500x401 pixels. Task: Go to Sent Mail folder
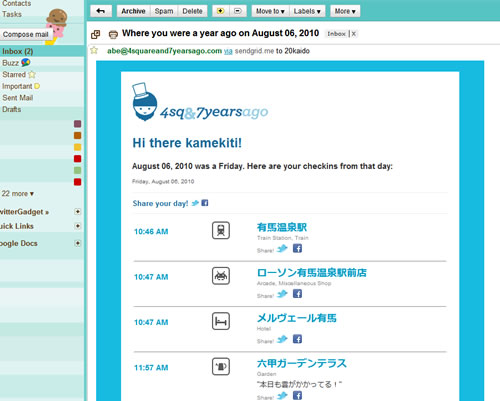tap(18, 98)
